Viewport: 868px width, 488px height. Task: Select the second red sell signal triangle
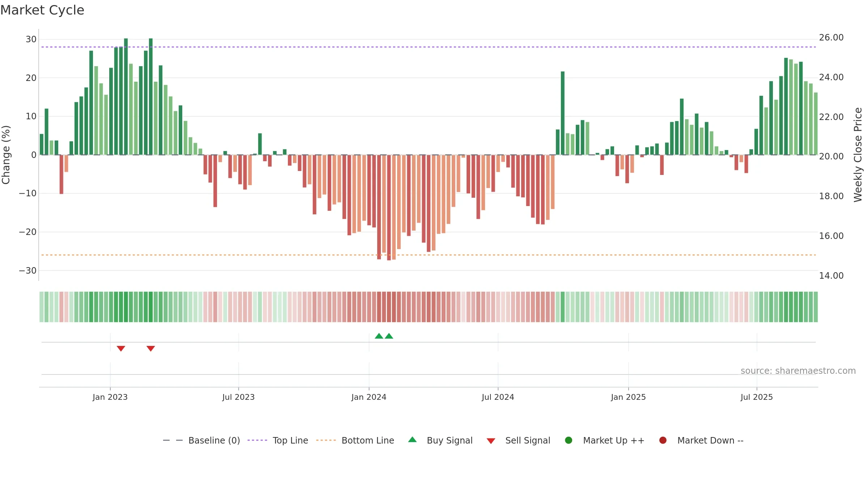tap(151, 348)
